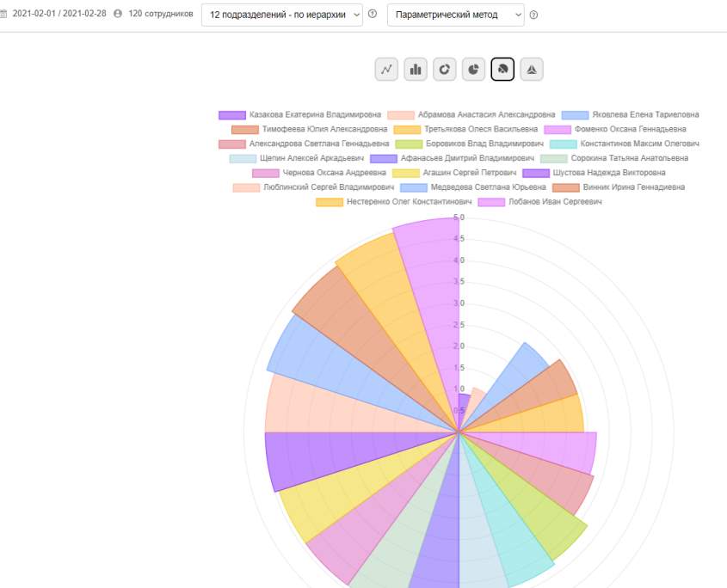Viewport: 727px width, 588px height.
Task: Hide Александрова Светлана Геннадьевна series
Action: click(304, 144)
